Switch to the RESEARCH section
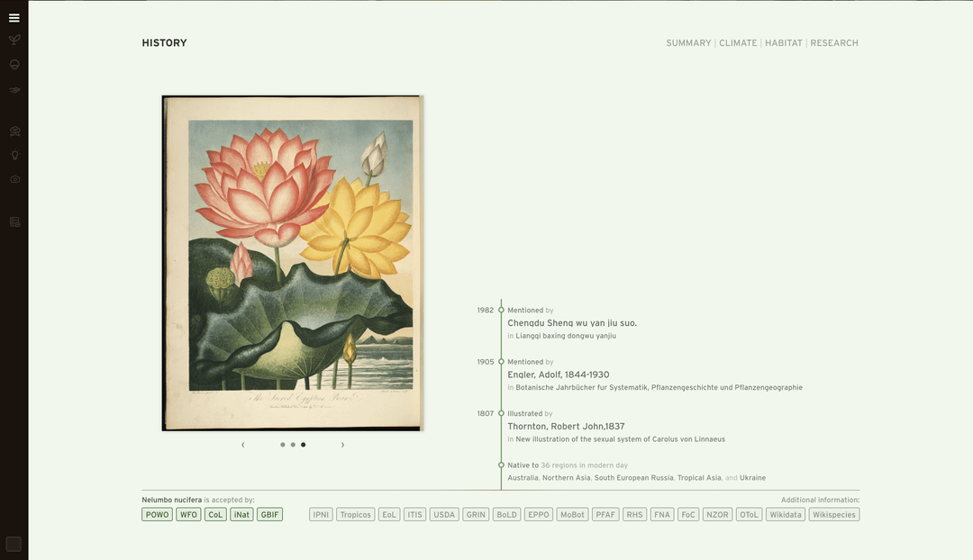Viewport: 973px width, 560px height. [x=834, y=43]
